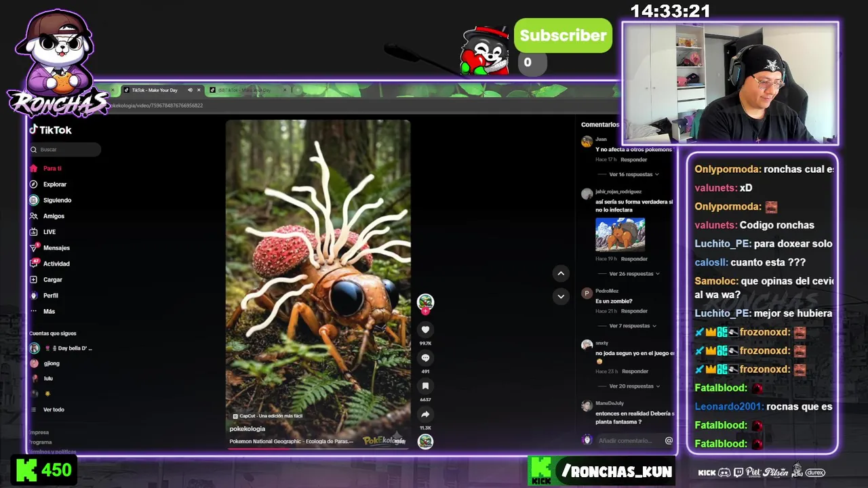Click the Discord icon in sponsor bar
The height and width of the screenshot is (488, 868).
click(724, 472)
